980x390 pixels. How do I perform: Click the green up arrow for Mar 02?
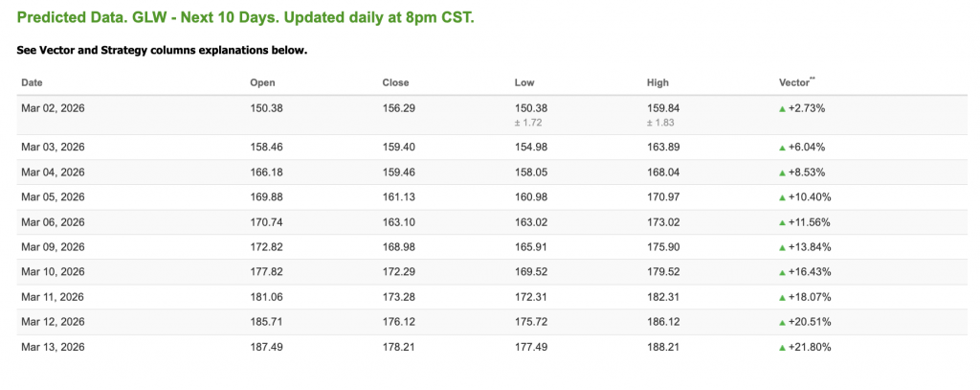(783, 109)
